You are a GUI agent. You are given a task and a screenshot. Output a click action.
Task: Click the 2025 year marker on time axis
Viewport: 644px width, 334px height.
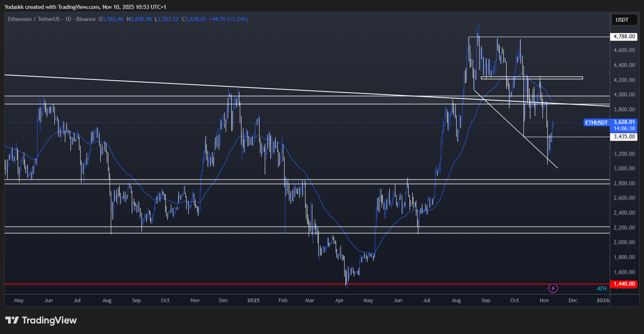[x=253, y=301]
